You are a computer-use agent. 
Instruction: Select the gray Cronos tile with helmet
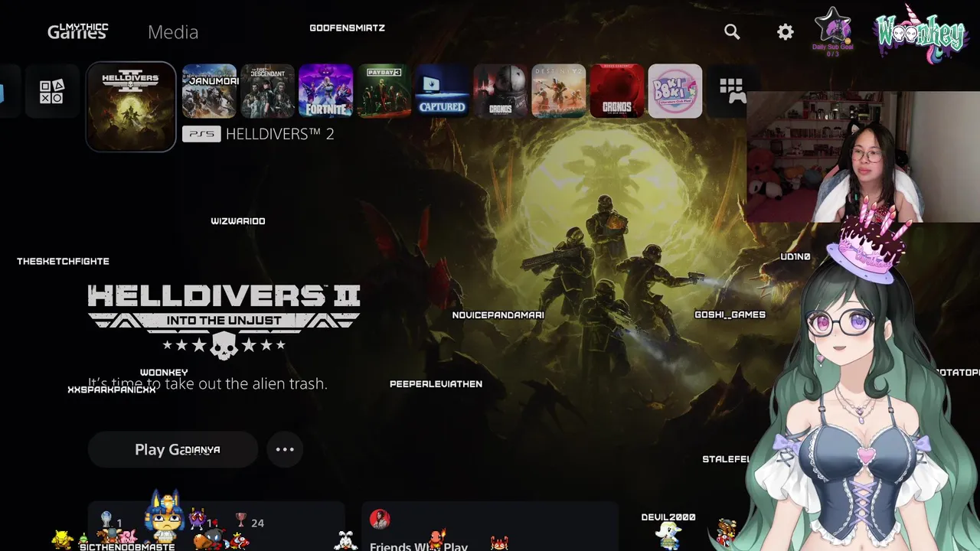coord(500,91)
